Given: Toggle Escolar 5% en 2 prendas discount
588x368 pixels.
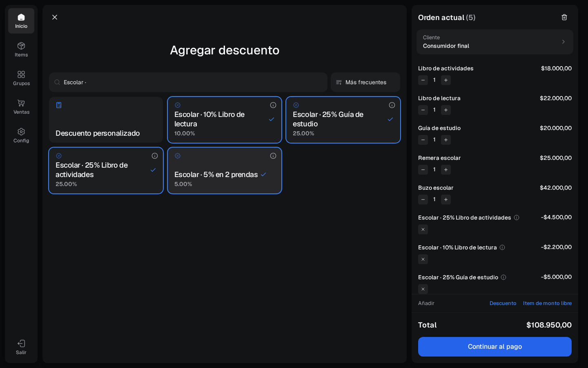Looking at the screenshot, I should tap(225, 171).
